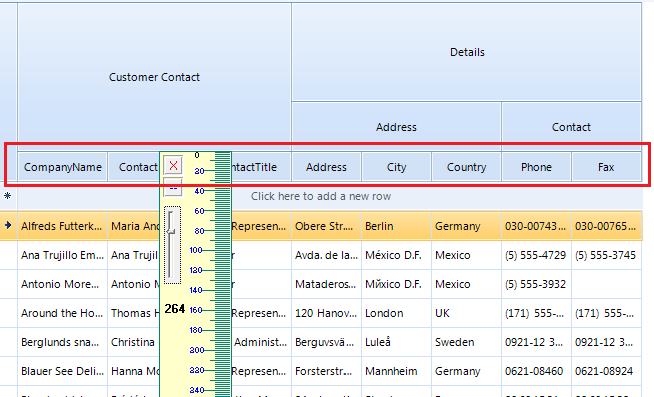Image resolution: width=654 pixels, height=397 pixels.
Task: Click the Fax column header
Action: [606, 167]
